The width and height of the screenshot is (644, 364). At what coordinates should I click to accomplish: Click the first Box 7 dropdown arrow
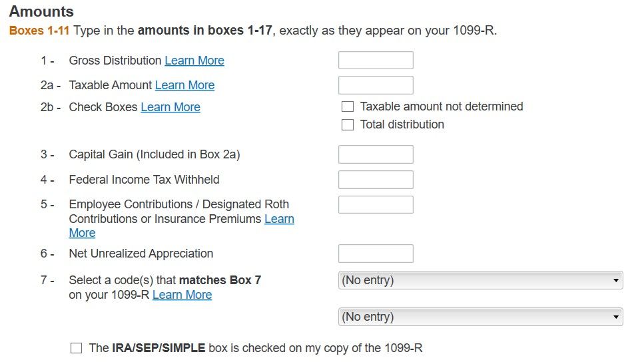pyautogui.click(x=615, y=280)
